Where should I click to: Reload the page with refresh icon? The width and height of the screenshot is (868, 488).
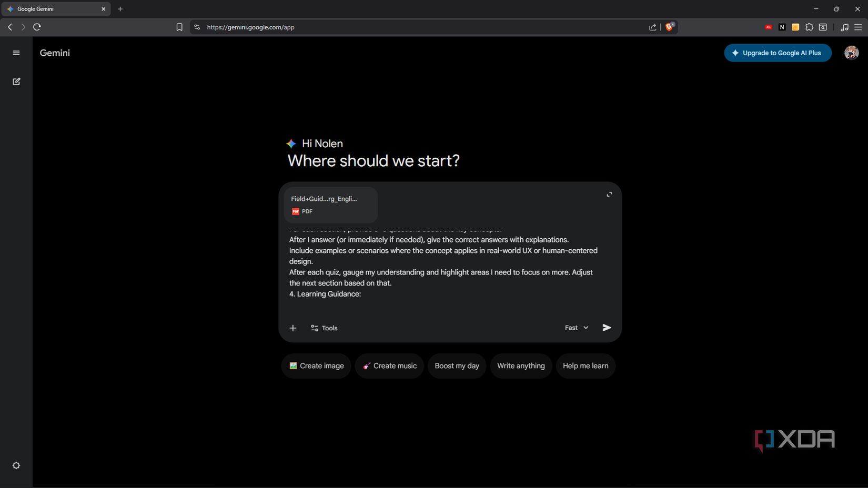pos(37,27)
